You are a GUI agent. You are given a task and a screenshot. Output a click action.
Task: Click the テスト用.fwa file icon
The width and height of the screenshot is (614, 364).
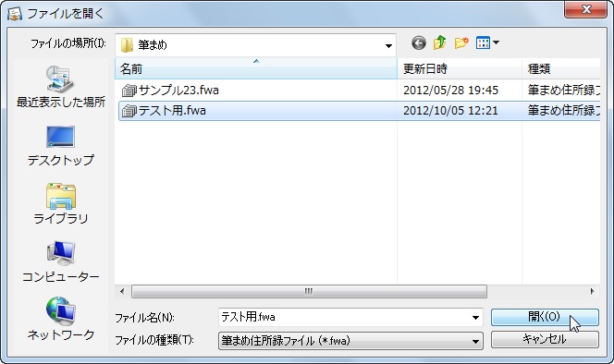click(129, 111)
